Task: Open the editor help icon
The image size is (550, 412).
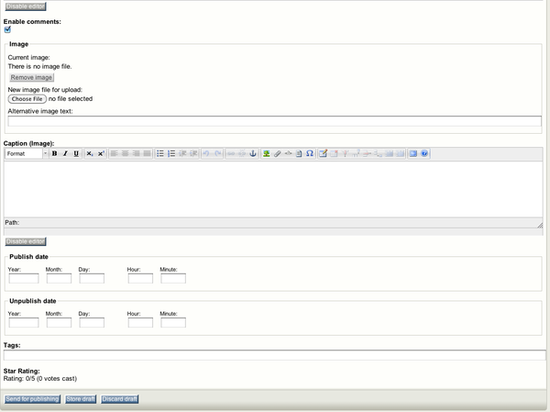Action: coord(424,154)
